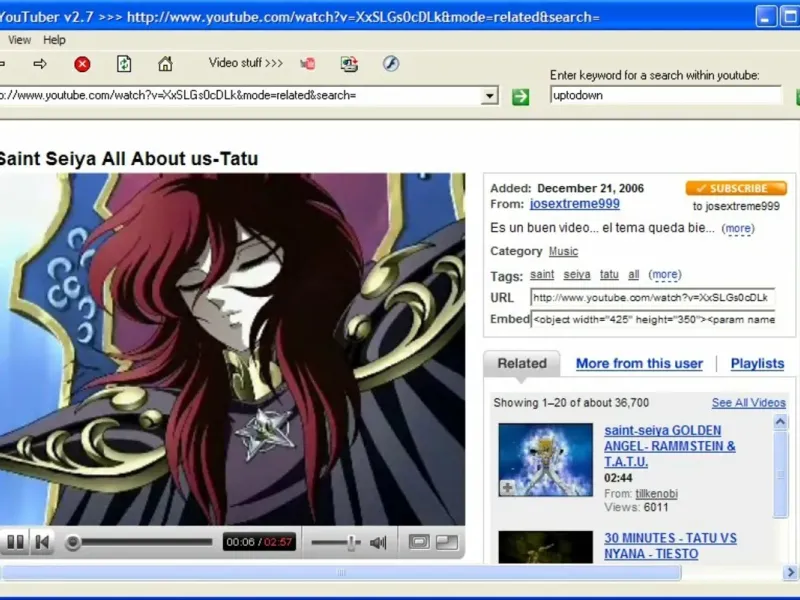Click the all tag link
The width and height of the screenshot is (800, 600).
634,274
